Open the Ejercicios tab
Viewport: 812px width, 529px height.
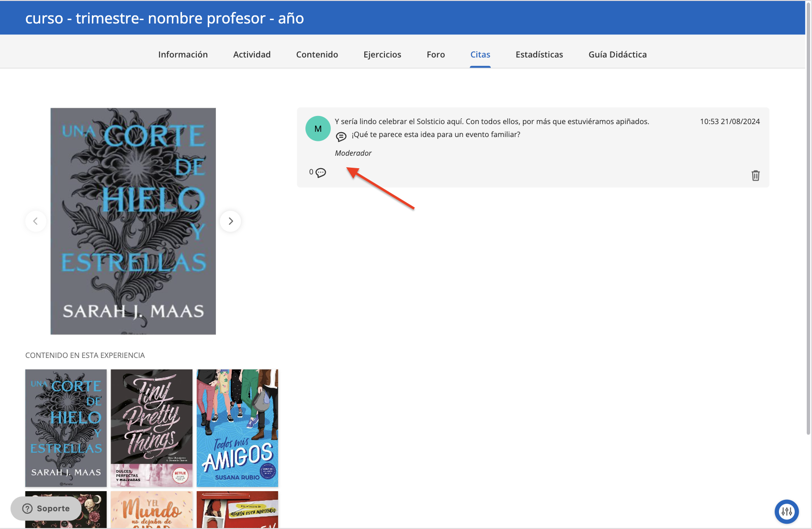coord(382,55)
